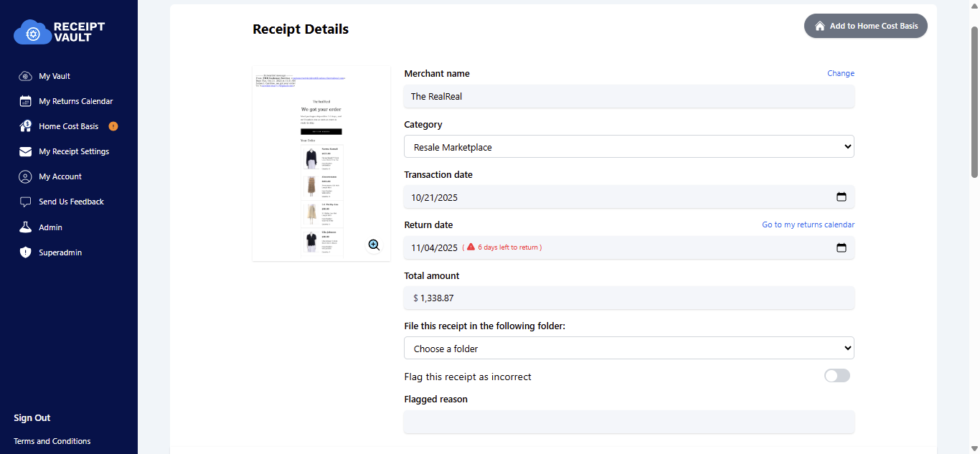
Task: Open the Return date calendar picker icon
Action: pyautogui.click(x=842, y=247)
